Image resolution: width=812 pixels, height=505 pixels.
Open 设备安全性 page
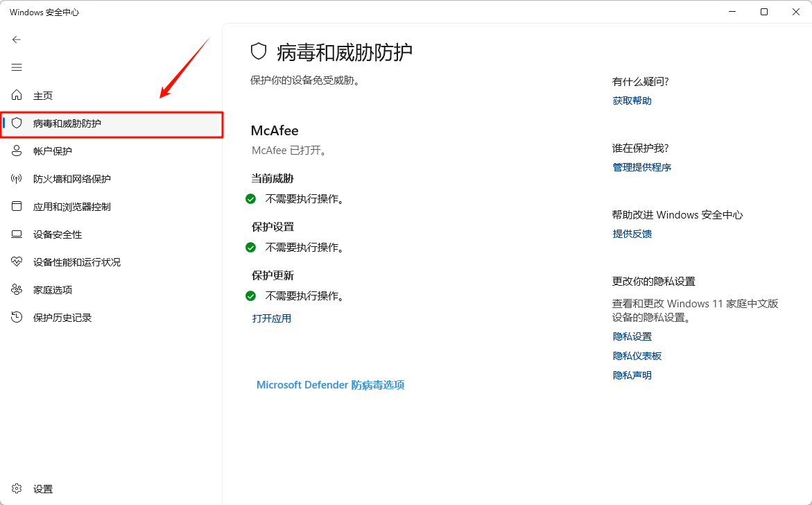click(x=112, y=234)
